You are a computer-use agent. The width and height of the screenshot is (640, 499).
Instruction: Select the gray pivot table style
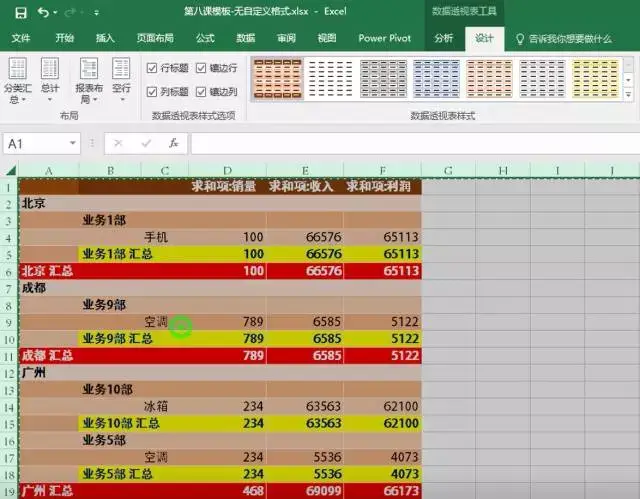point(384,79)
